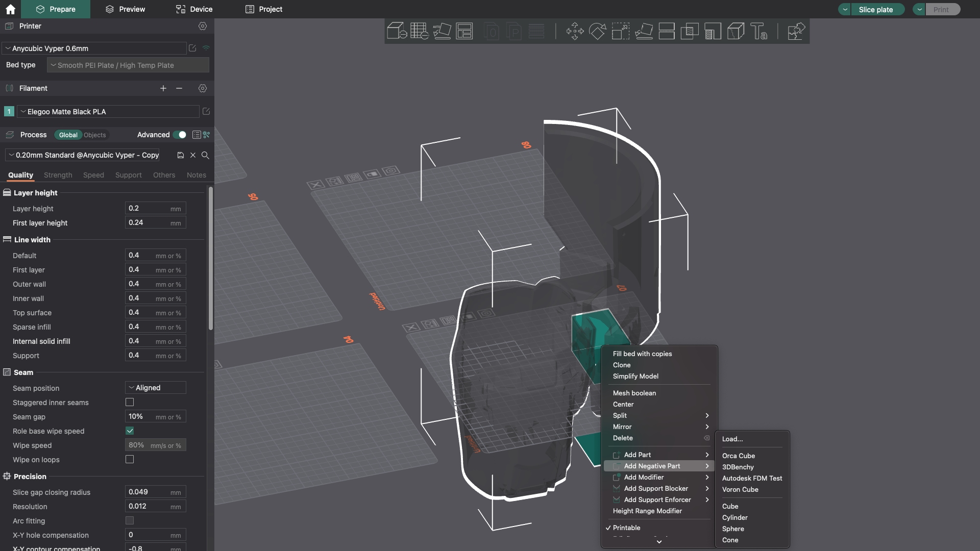Select the Cut tool

(x=667, y=31)
